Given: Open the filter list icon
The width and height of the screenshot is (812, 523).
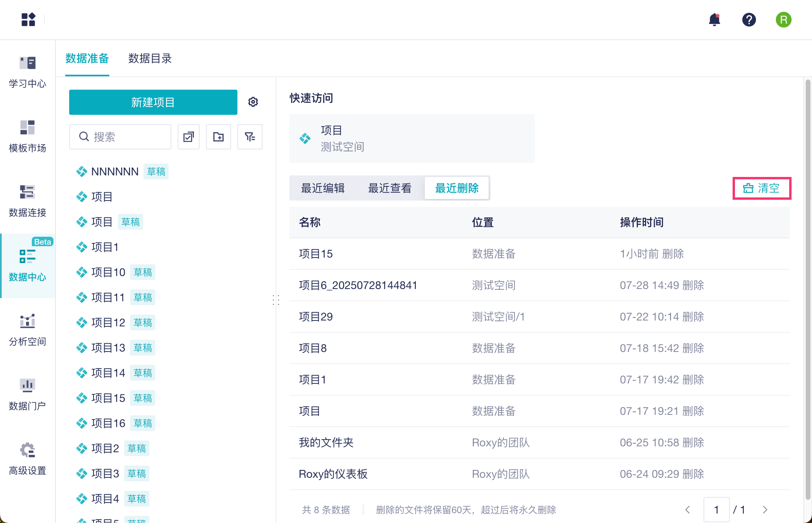Looking at the screenshot, I should click(250, 137).
